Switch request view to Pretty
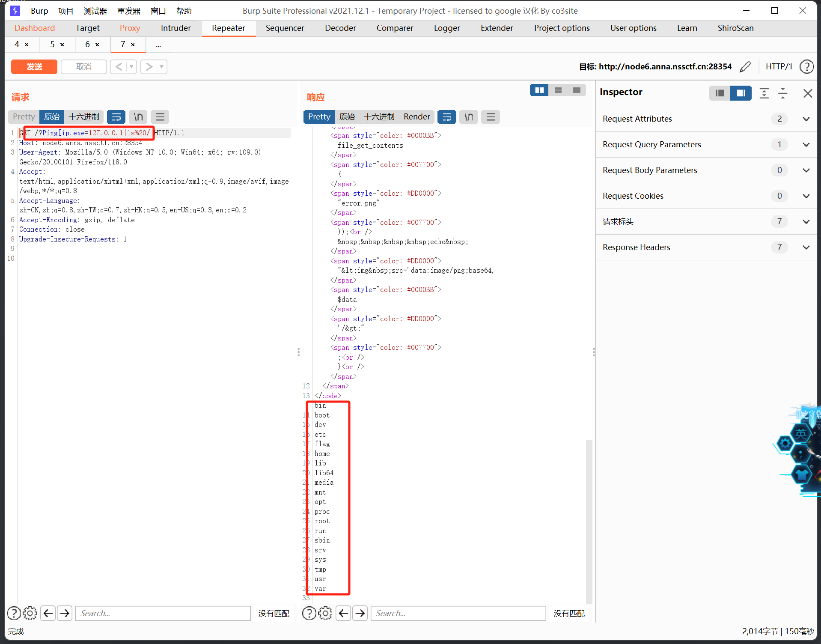The image size is (821, 644). (x=24, y=116)
